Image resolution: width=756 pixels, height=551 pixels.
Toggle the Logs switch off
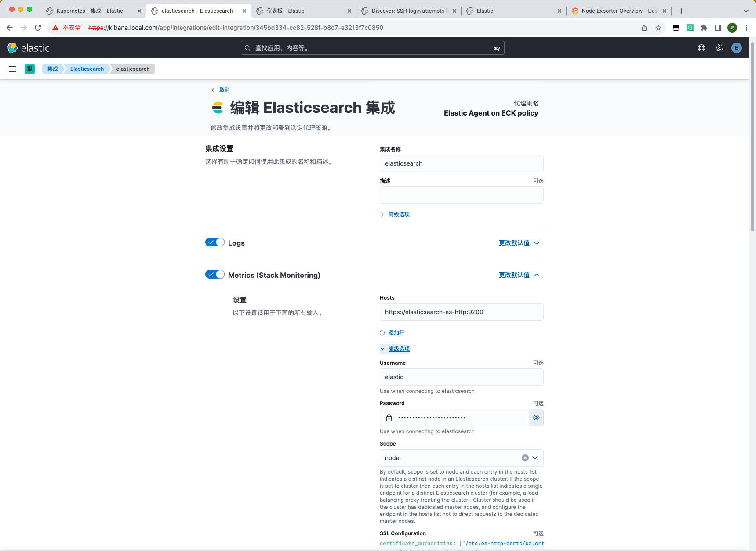pos(215,243)
